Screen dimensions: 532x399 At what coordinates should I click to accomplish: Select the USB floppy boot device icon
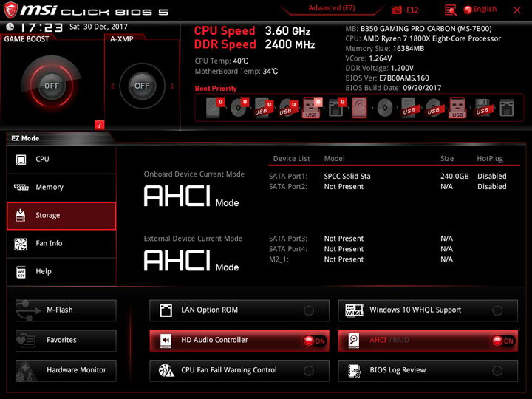pos(482,108)
